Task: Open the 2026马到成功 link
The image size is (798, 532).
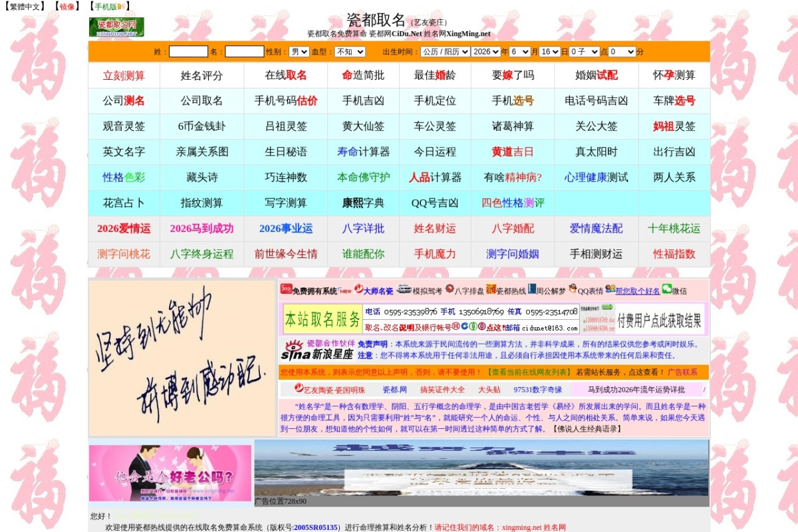Action: click(201, 228)
